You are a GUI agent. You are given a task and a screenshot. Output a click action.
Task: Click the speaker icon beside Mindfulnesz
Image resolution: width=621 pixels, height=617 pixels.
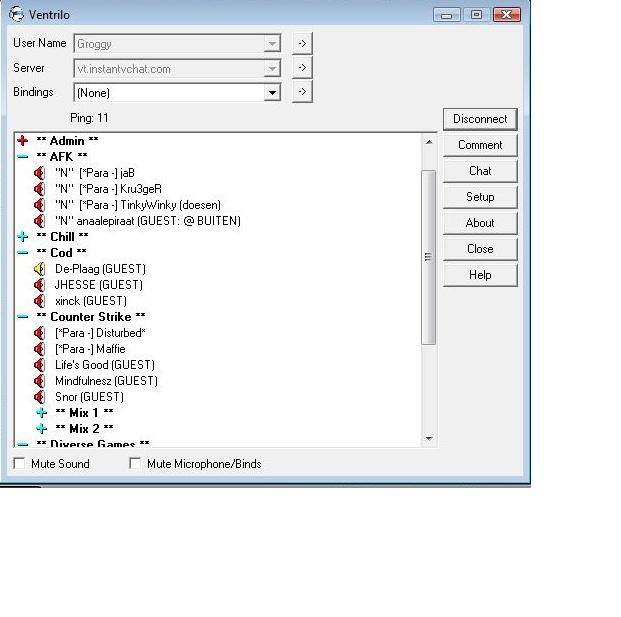pos(40,381)
